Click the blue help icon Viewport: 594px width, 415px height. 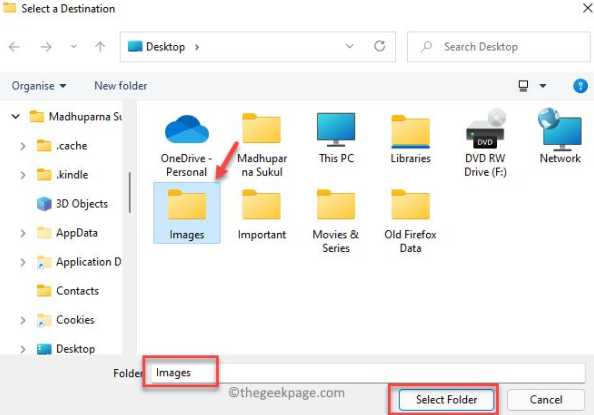[x=580, y=86]
